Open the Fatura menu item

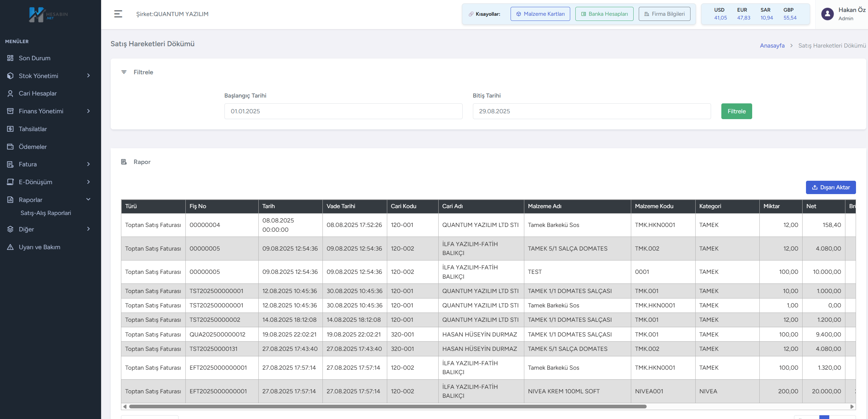[x=28, y=164]
